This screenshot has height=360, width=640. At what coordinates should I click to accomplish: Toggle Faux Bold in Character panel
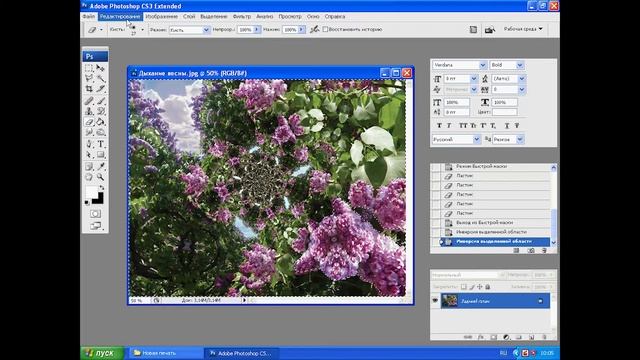point(439,126)
